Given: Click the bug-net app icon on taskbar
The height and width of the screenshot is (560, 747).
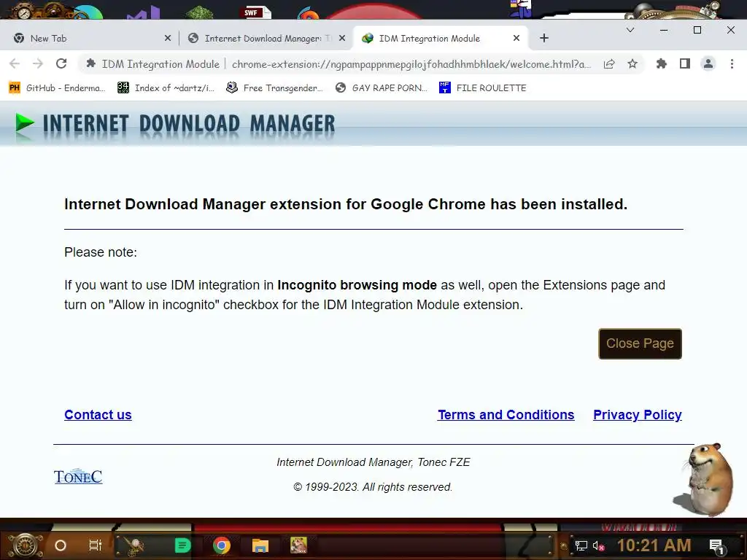Looking at the screenshot, I should (134, 545).
